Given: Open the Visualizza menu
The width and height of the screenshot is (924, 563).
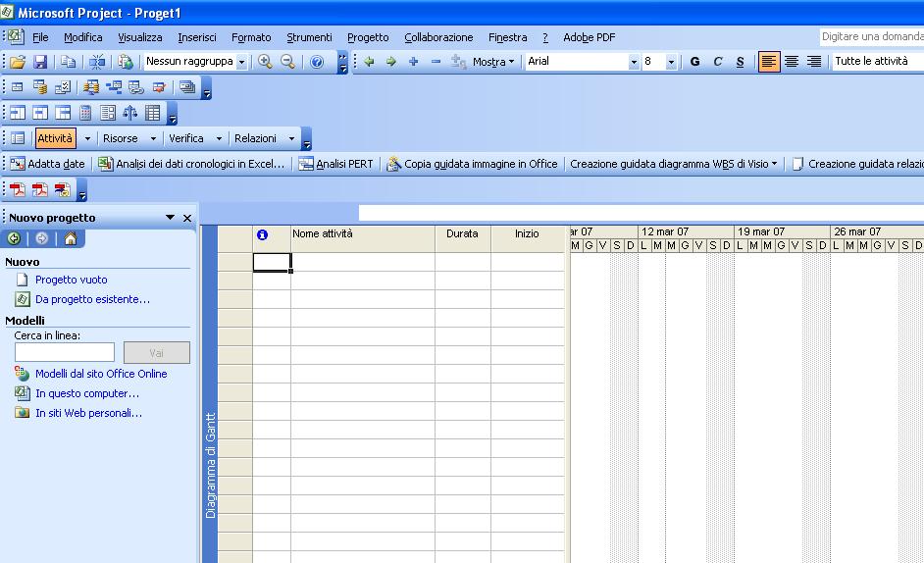Looking at the screenshot, I should pyautogui.click(x=140, y=37).
